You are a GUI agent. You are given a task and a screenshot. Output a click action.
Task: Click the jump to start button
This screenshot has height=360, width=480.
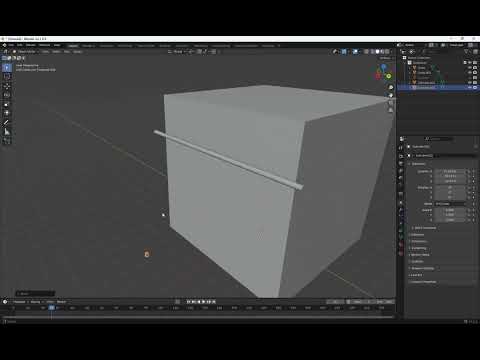[x=188, y=302]
